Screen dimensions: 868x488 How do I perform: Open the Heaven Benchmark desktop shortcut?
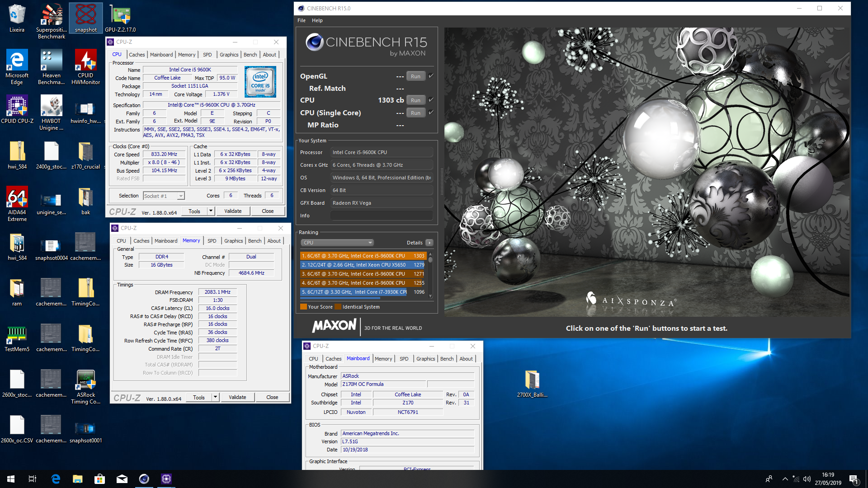(51, 67)
